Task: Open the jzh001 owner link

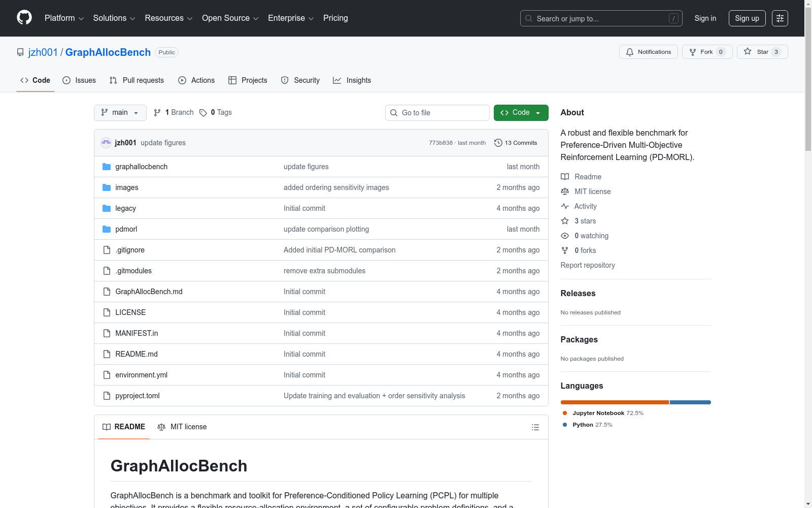Action: [43, 52]
